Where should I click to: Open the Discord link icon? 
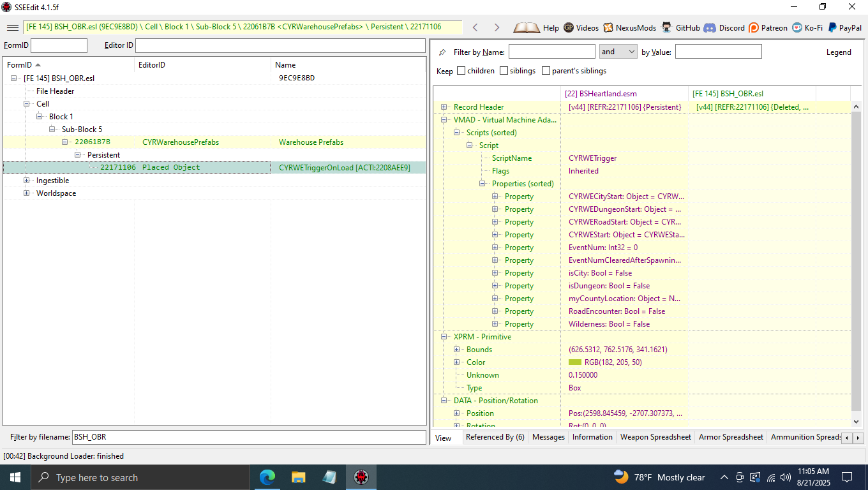click(709, 27)
